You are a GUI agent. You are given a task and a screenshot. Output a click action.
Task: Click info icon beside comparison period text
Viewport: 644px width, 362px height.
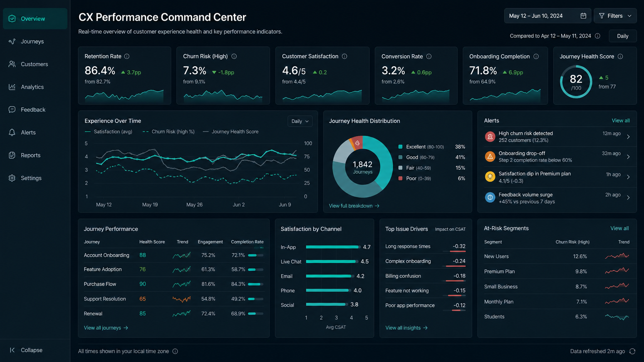(597, 36)
